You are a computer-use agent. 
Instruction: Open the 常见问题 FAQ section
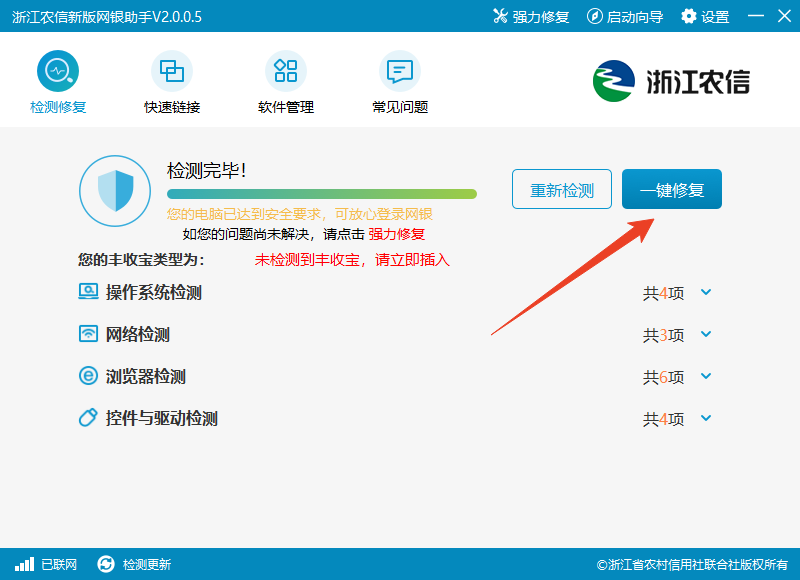pos(399,85)
